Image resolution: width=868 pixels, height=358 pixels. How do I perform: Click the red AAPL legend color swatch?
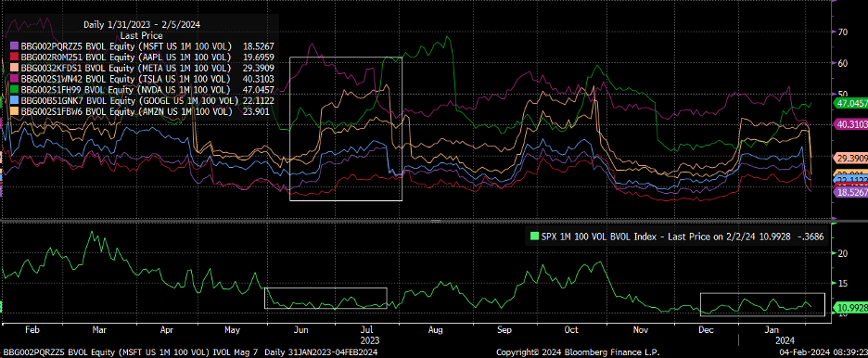16,57
